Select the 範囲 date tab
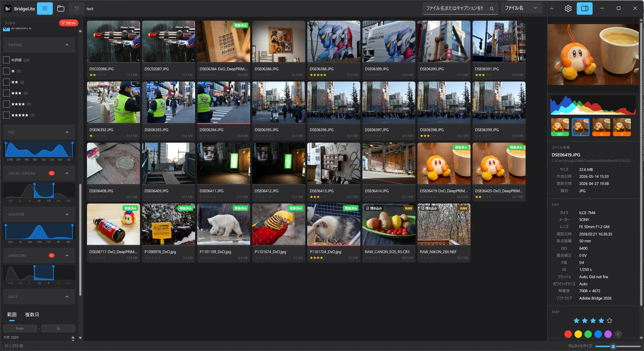The height and width of the screenshot is (351, 644). (x=12, y=314)
